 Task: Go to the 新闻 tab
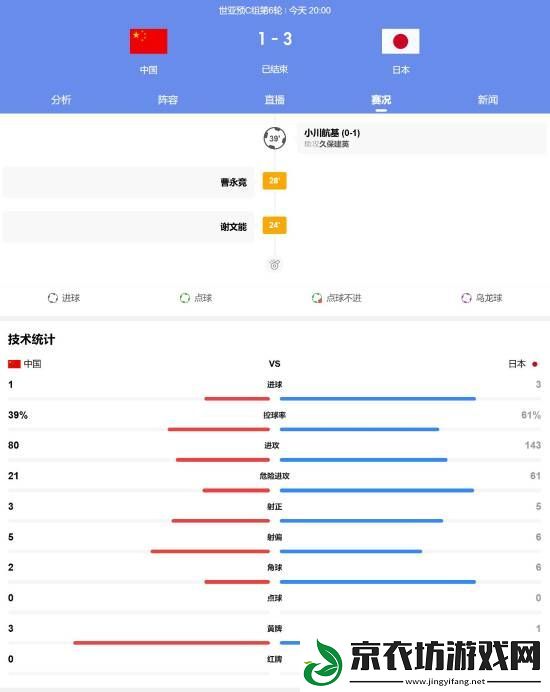tap(488, 100)
